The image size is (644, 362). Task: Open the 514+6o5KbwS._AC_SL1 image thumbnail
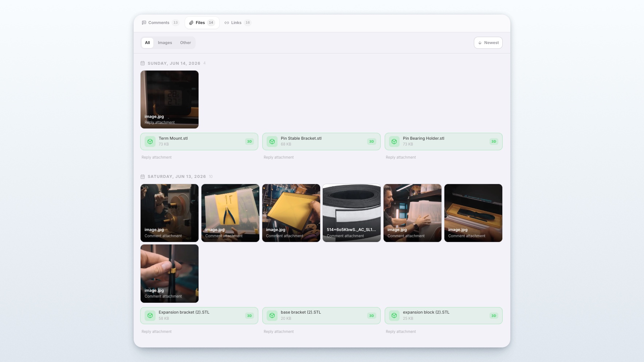[x=352, y=213]
